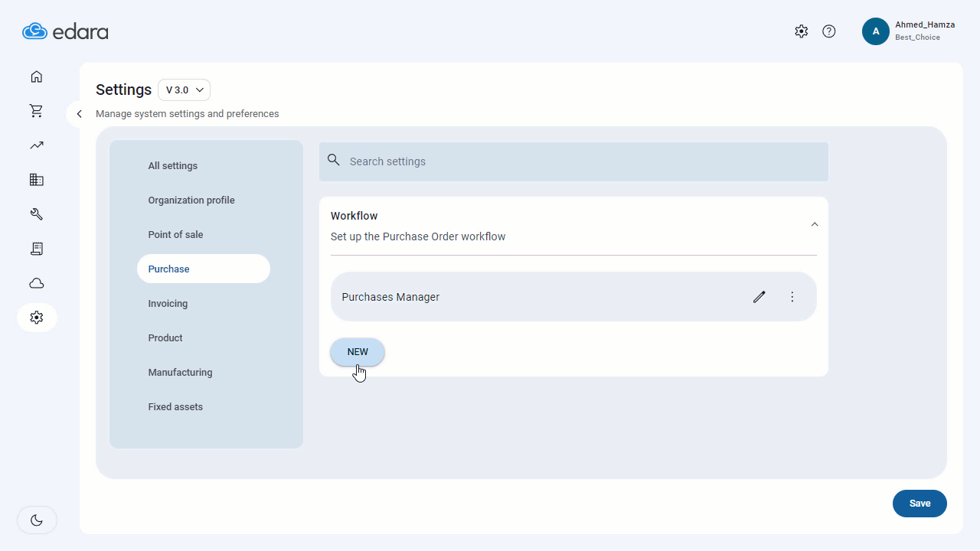Open the receipt sidebar icon
This screenshot has width=980, height=551.
37,249
